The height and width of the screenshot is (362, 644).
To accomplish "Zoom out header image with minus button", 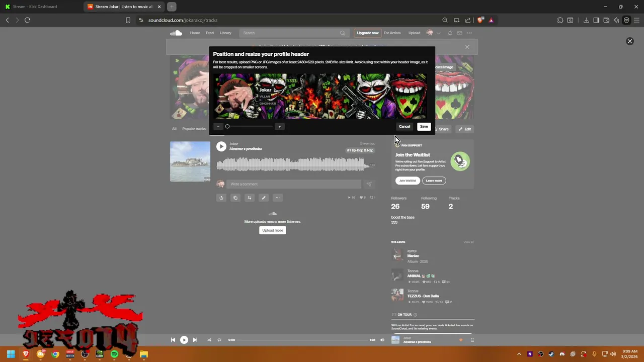I will coord(218,127).
